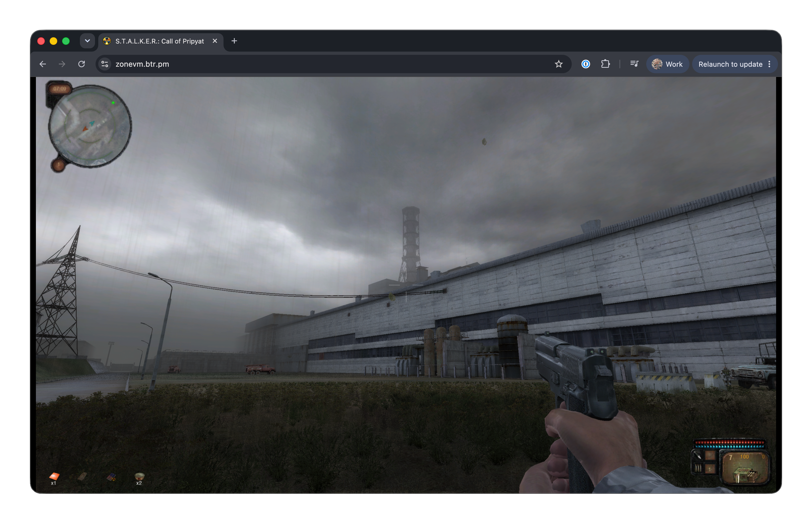
Task: Open the Chrome three-dot menu
Action: tap(770, 64)
